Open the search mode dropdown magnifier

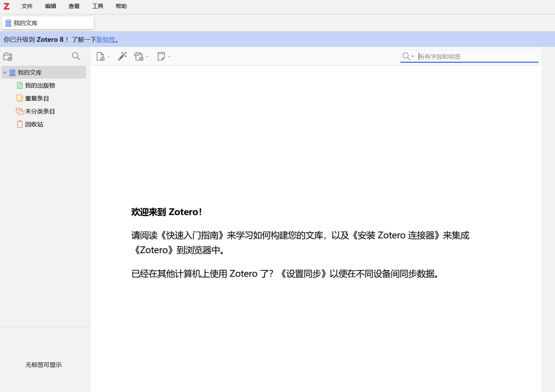click(408, 56)
